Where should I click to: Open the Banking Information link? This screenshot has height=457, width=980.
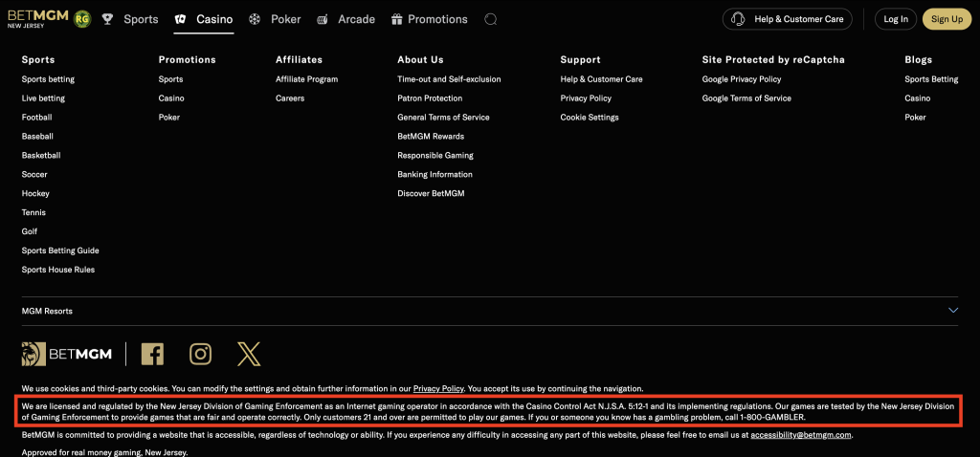(435, 174)
